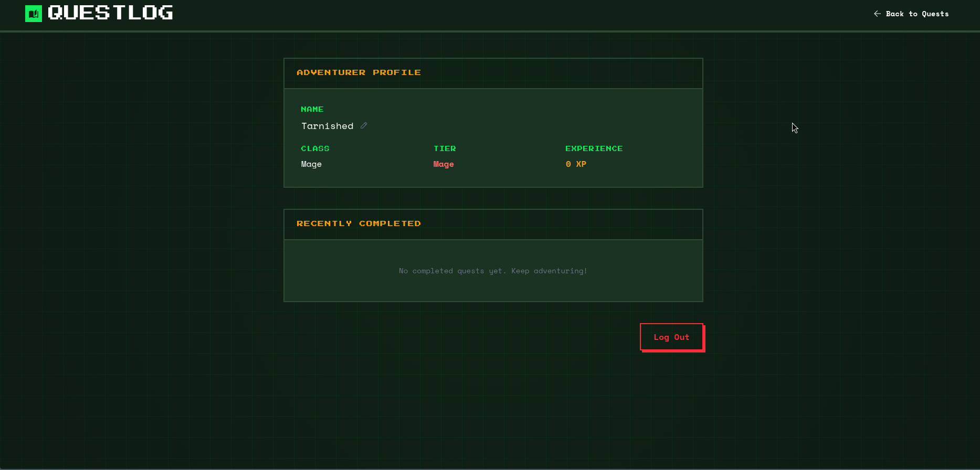Click the TIER field label
Screen dimensions: 980x470
[445, 148]
